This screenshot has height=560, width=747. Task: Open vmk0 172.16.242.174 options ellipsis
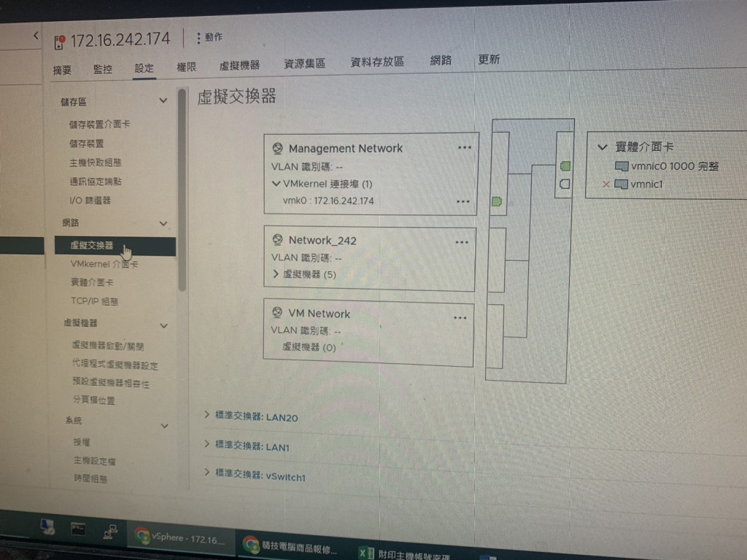click(x=463, y=201)
